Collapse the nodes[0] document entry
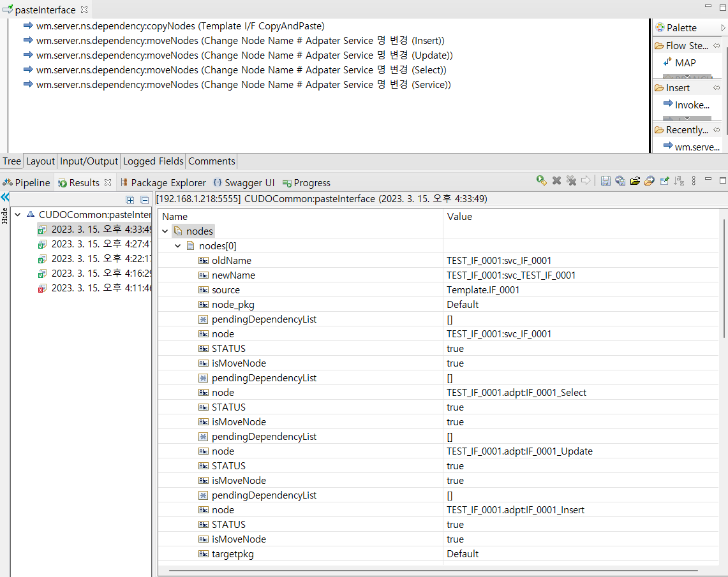The height and width of the screenshot is (577, 728). tap(178, 246)
